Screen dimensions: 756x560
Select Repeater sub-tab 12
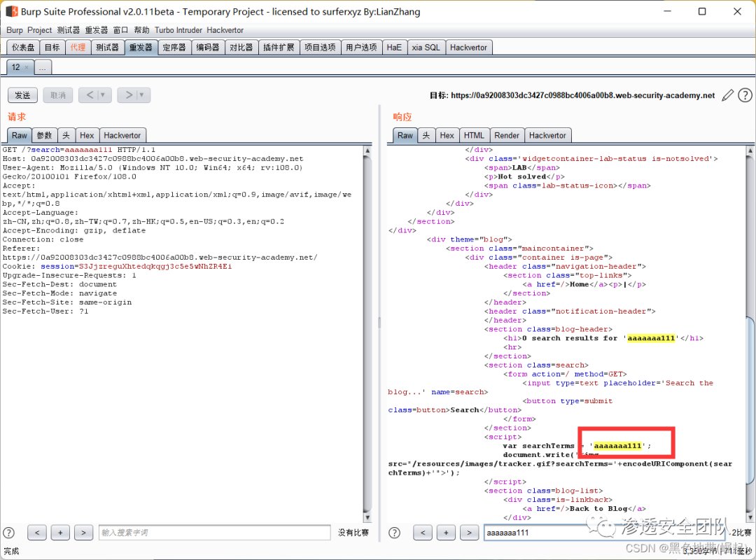point(16,67)
